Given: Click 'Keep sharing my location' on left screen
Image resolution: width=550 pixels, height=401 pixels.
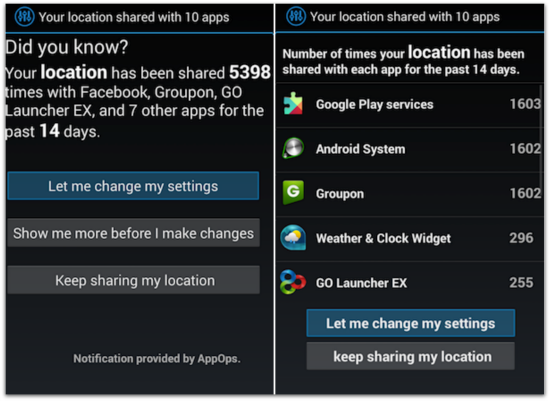Looking at the screenshot, I should coord(133,280).
